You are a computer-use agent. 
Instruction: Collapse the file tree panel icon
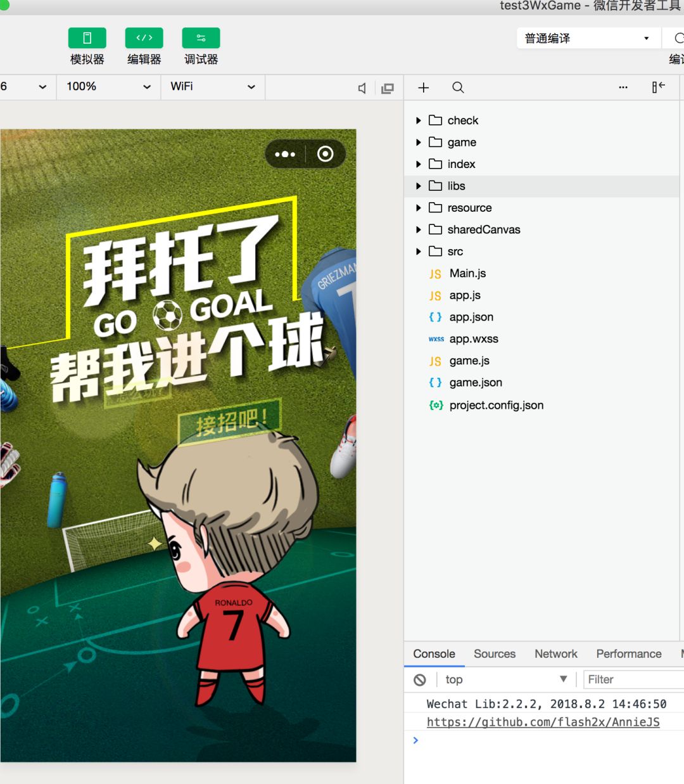[x=658, y=87]
